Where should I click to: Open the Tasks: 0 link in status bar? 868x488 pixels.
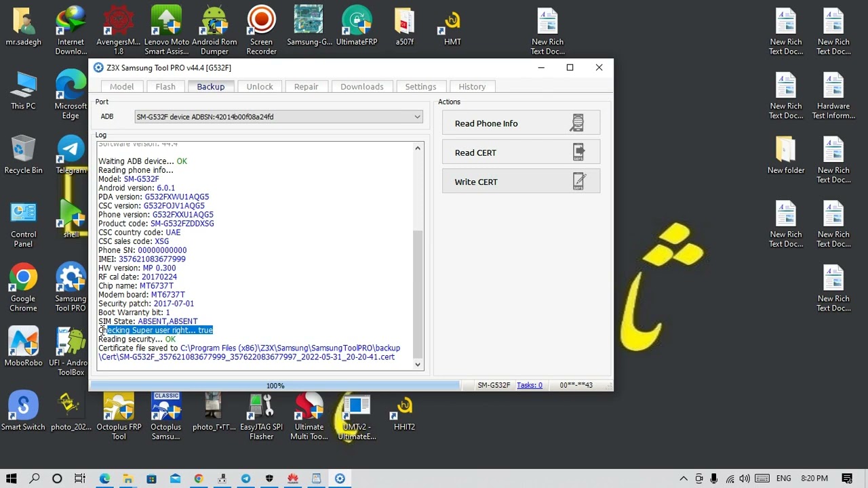(530, 385)
